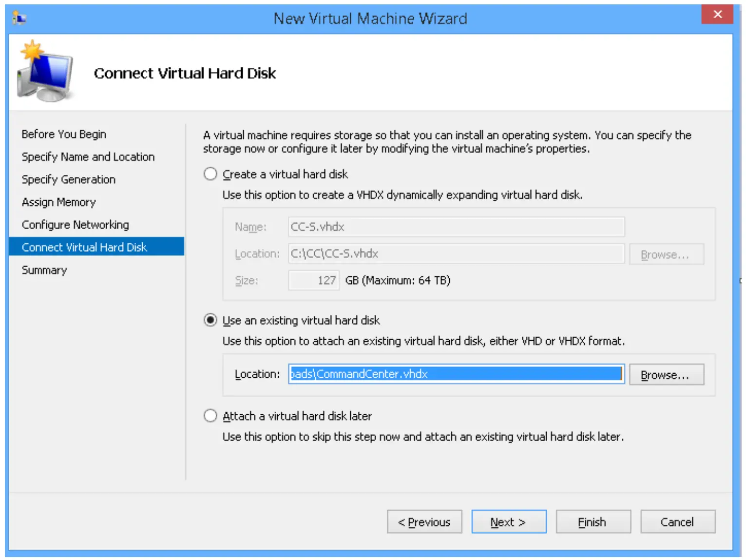Select Connect Virtual Hard Disk step
746x560 pixels.
[x=84, y=247]
